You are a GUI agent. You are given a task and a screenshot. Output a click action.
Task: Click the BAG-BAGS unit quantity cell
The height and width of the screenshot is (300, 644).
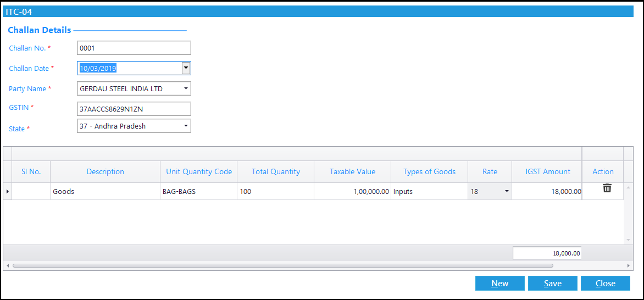[x=199, y=192]
